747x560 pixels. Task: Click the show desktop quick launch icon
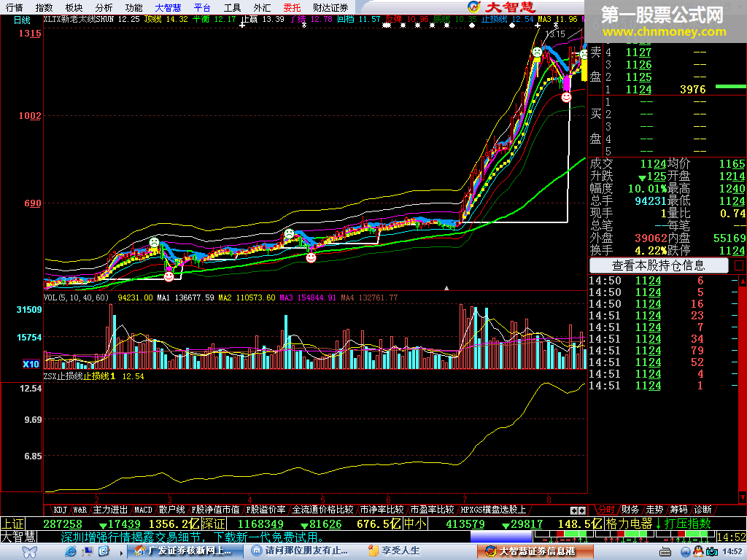[x=88, y=551]
